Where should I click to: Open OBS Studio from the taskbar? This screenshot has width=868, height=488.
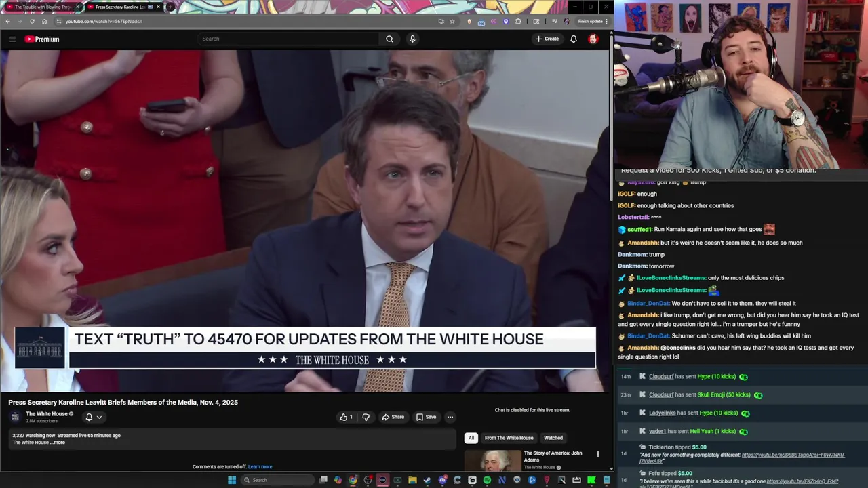tap(368, 480)
